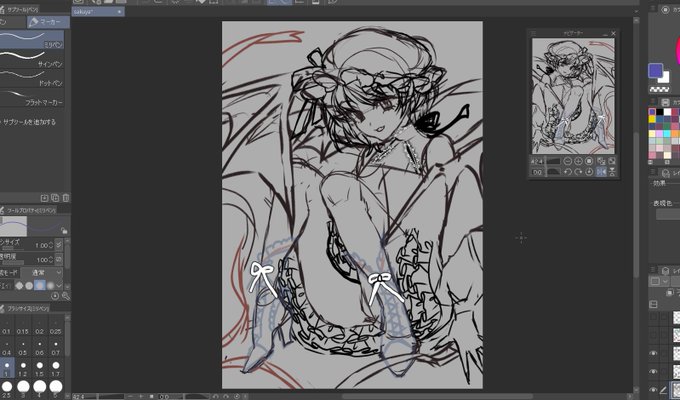Select the first anti-aliasing option (none)
The height and width of the screenshot is (400, 680).
pos(19,285)
